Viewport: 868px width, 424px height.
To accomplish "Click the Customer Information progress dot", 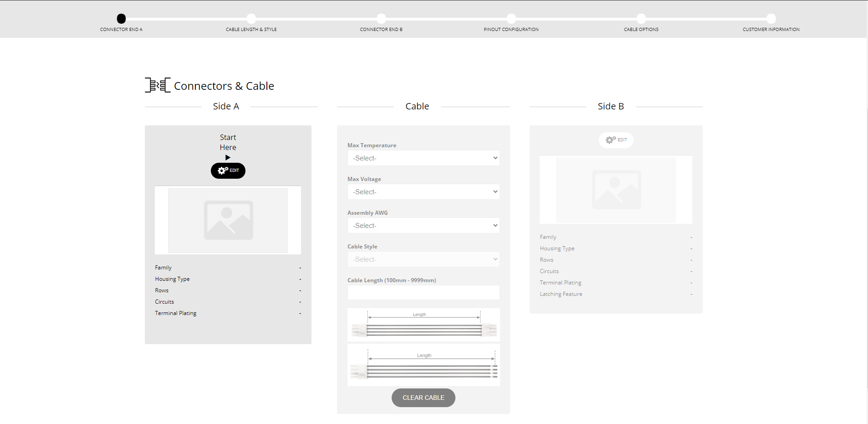I will click(771, 19).
